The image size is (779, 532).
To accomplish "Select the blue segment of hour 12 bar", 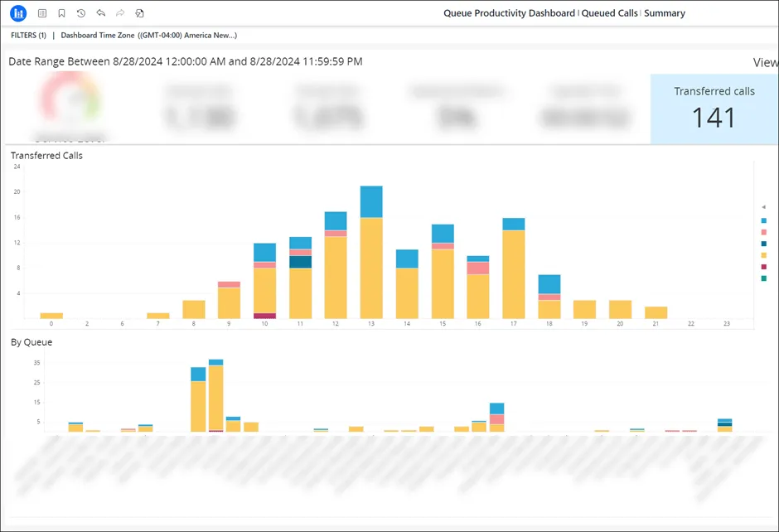I will click(x=336, y=221).
